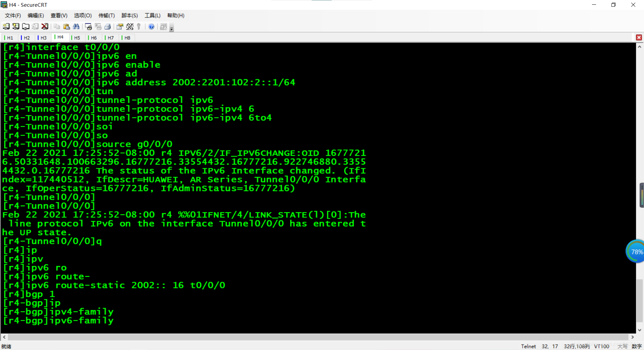The image size is (644, 350).
Task: Click the vertical scrollbar down arrow
Action: [x=640, y=330]
